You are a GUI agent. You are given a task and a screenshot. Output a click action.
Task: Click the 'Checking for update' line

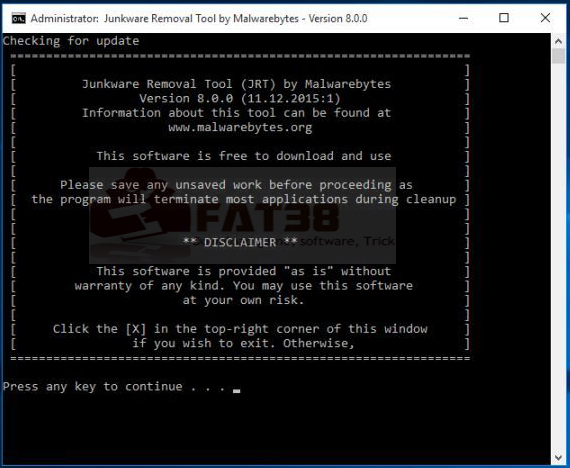[x=71, y=41]
